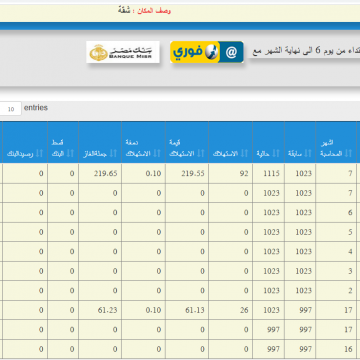
Task: Open the Fawry (فوري) payment button
Action: [207, 52]
